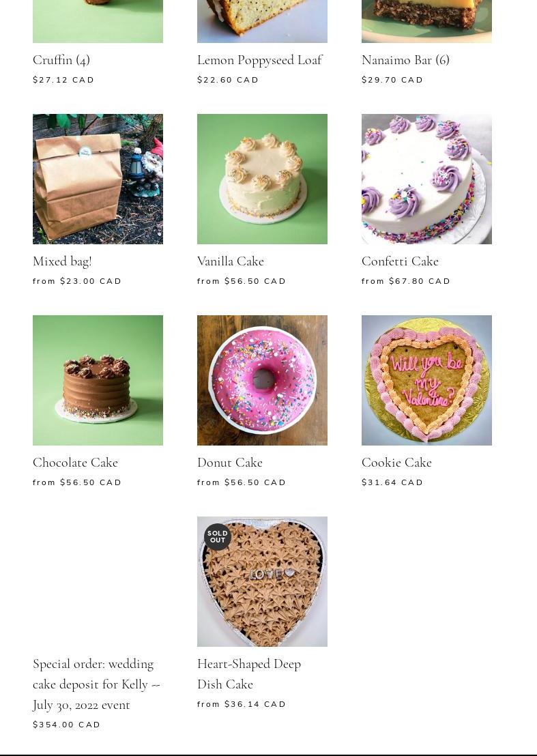The width and height of the screenshot is (537, 756).
Task: Open the Heart-Shaped Deep Dish Cake photo
Action: click(262, 581)
